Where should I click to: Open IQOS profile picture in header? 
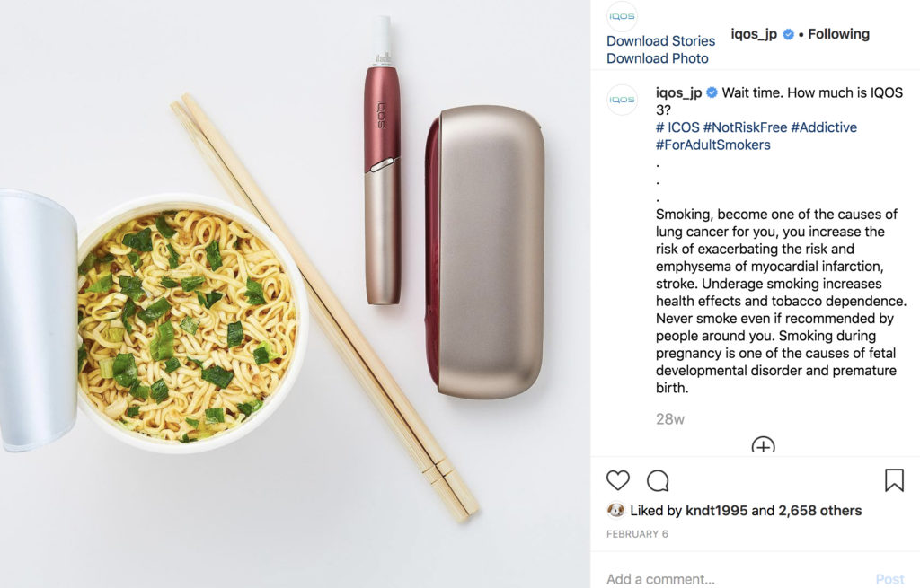click(x=622, y=16)
